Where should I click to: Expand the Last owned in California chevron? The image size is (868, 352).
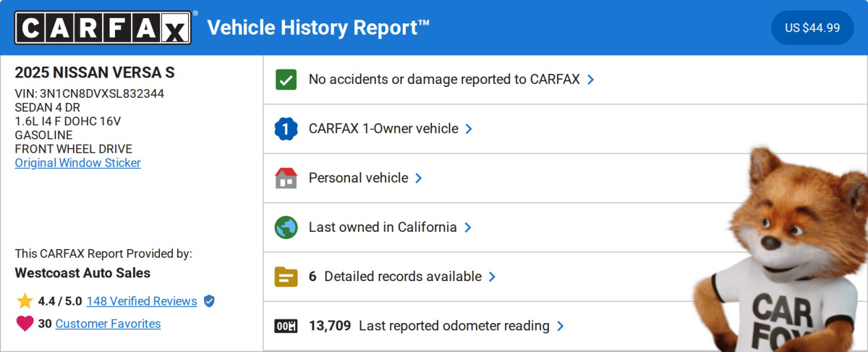pyautogui.click(x=468, y=227)
